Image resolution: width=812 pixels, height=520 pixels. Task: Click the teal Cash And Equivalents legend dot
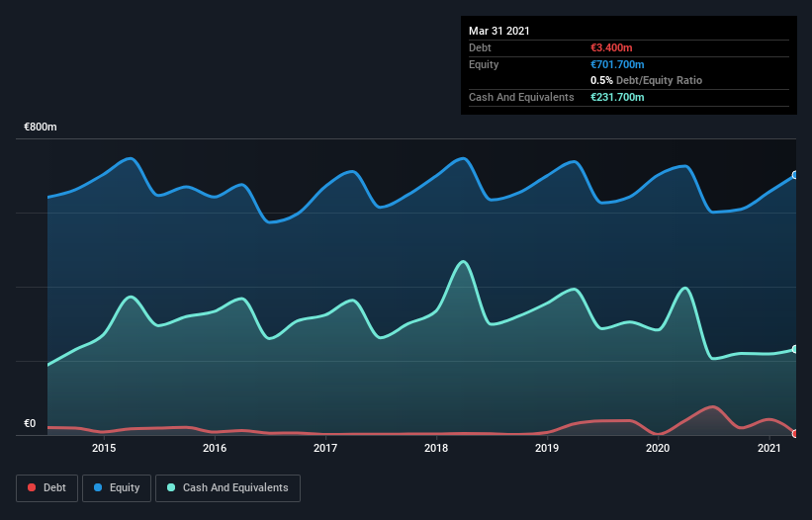click(x=171, y=487)
